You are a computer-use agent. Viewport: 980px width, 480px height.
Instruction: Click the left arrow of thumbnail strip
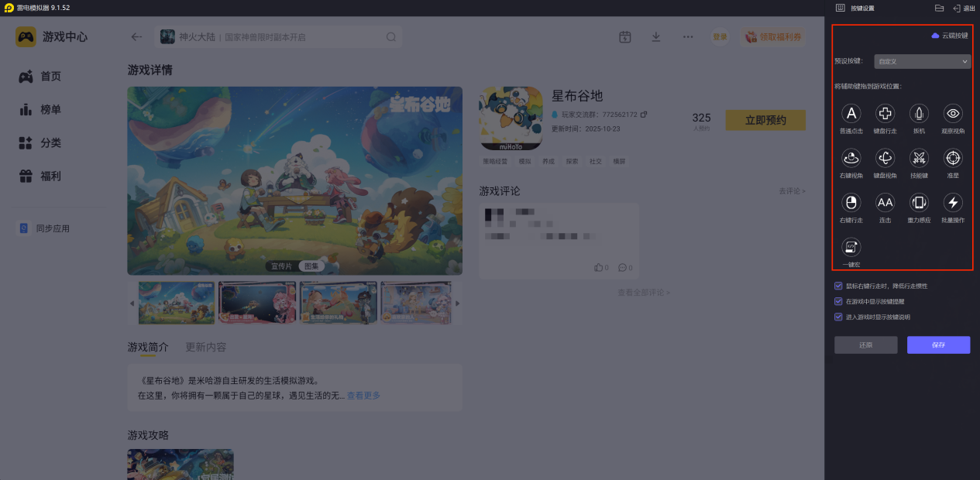click(x=132, y=303)
